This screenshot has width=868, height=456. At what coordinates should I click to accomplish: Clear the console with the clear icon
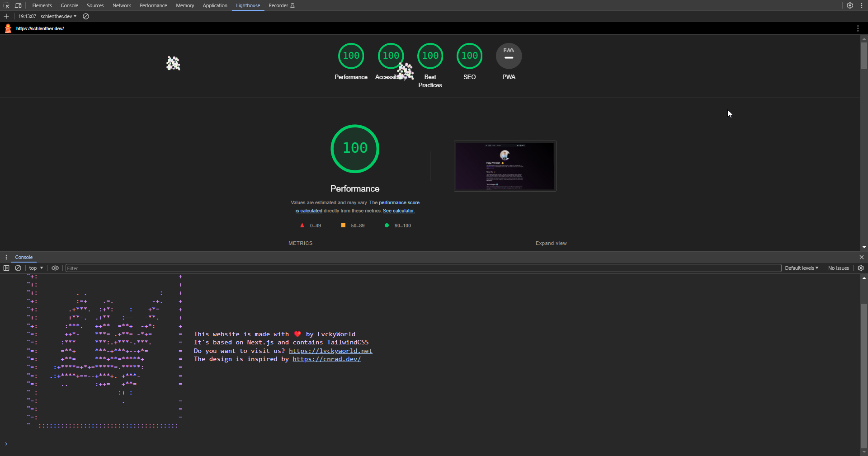(18, 268)
